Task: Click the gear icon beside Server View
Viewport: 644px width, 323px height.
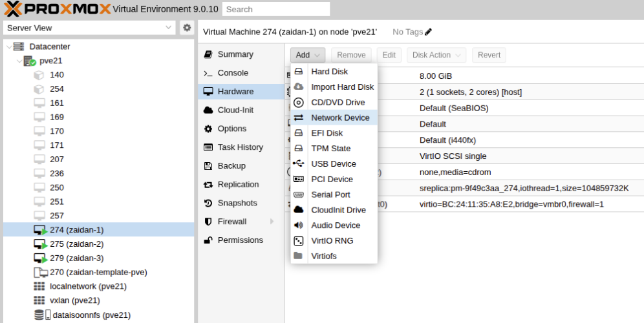Action: click(x=187, y=28)
